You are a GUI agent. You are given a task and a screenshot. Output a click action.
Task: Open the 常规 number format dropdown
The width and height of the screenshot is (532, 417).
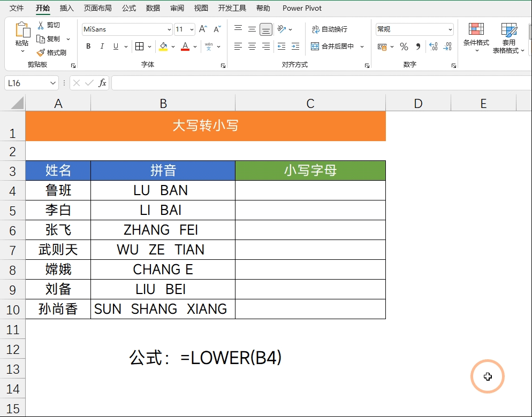pyautogui.click(x=450, y=29)
